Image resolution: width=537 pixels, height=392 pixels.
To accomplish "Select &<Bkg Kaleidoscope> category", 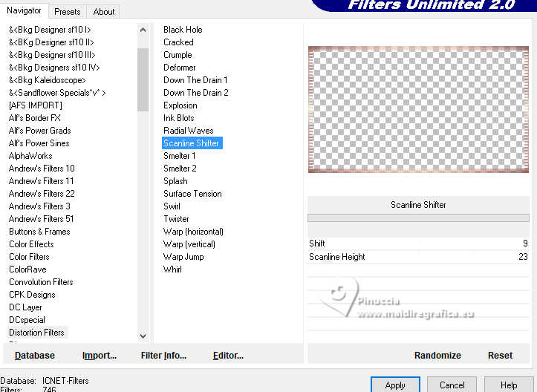I will (48, 80).
